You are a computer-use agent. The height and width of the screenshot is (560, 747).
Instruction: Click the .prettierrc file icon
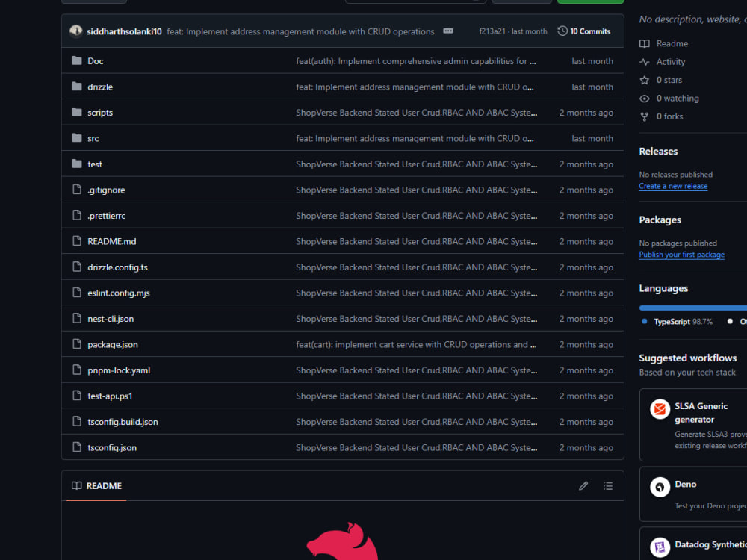point(77,215)
